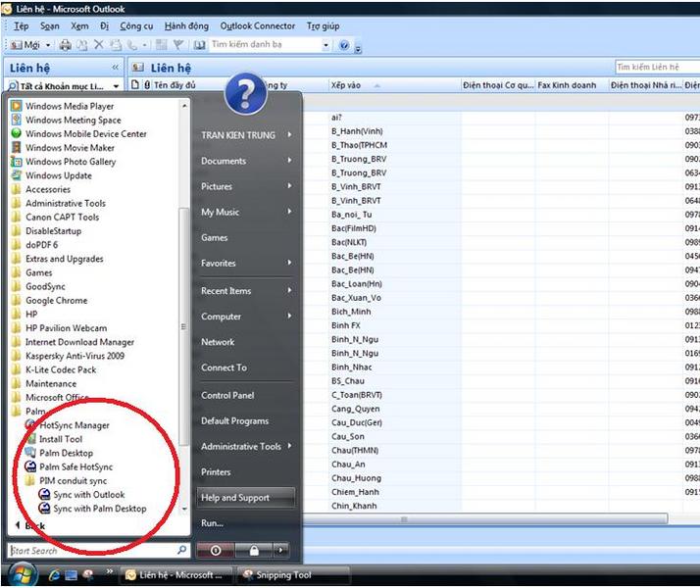Open Sync with Outlook shortcut
This screenshot has height=588, width=700.
(88, 495)
